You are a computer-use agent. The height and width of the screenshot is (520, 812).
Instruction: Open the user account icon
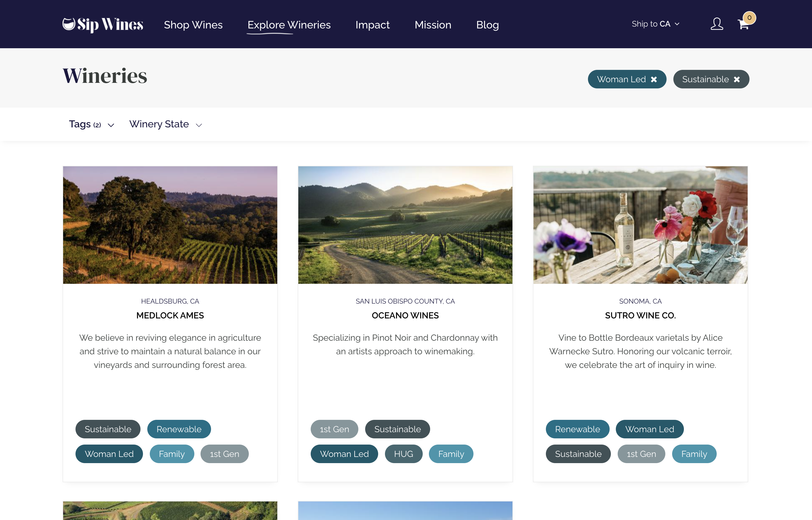point(717,23)
